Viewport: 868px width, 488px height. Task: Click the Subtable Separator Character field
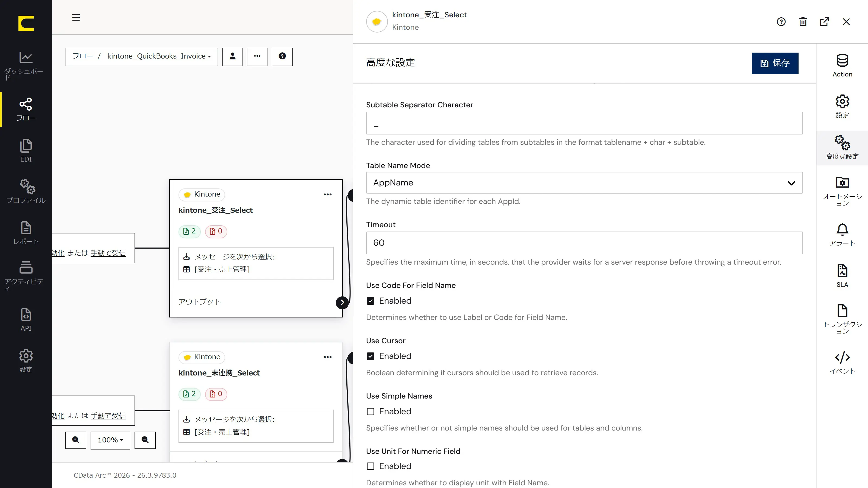(584, 123)
